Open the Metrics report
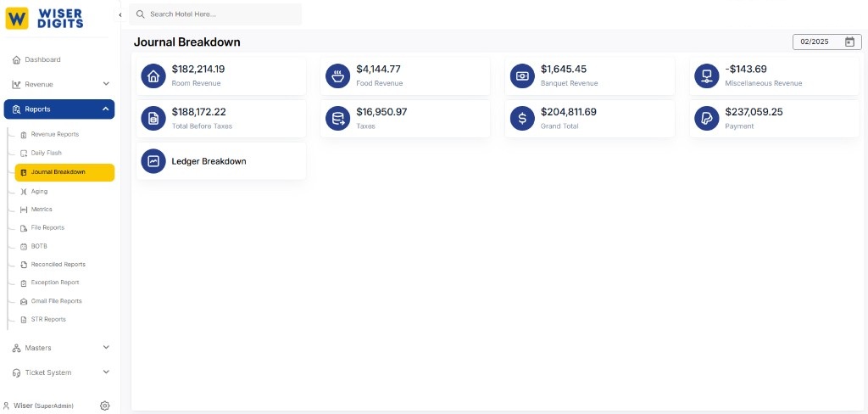868x414 pixels. coord(42,210)
